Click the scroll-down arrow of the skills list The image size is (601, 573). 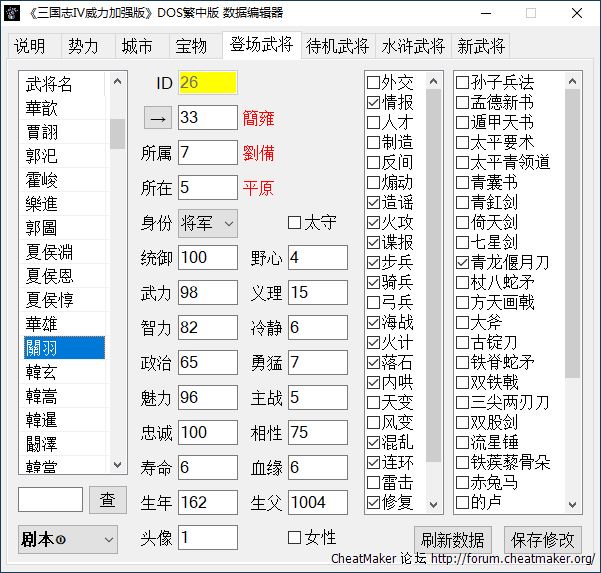pyautogui.click(x=433, y=503)
